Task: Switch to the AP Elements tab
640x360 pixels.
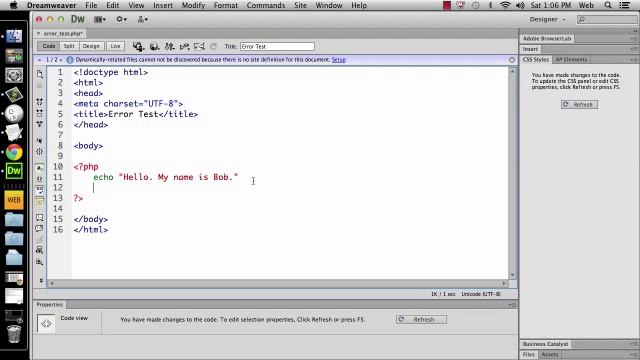Action: (571, 60)
